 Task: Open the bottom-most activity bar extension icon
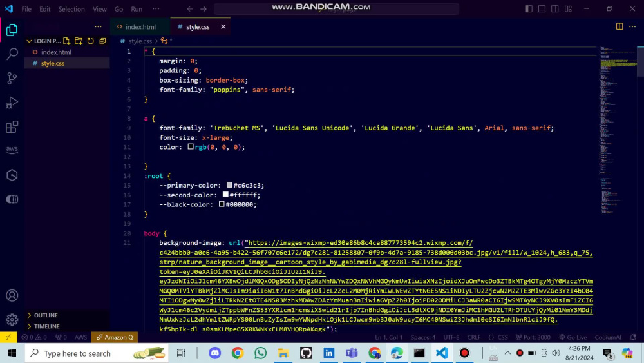(12, 199)
